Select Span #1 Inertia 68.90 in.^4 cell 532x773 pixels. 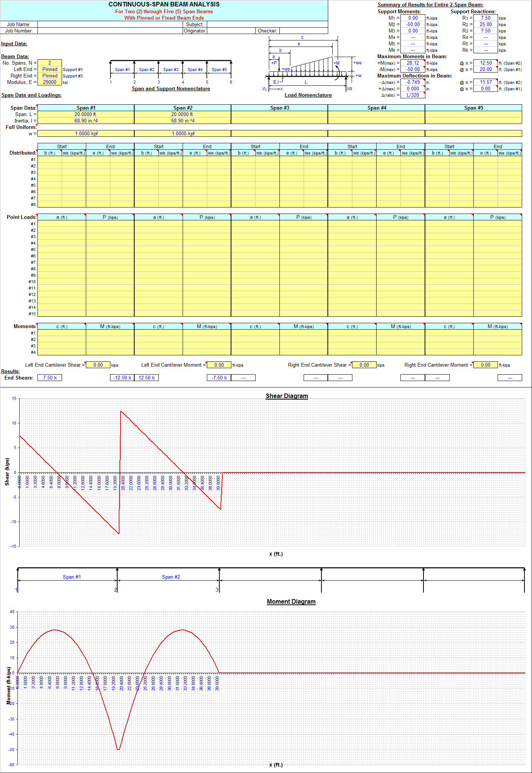click(x=86, y=121)
